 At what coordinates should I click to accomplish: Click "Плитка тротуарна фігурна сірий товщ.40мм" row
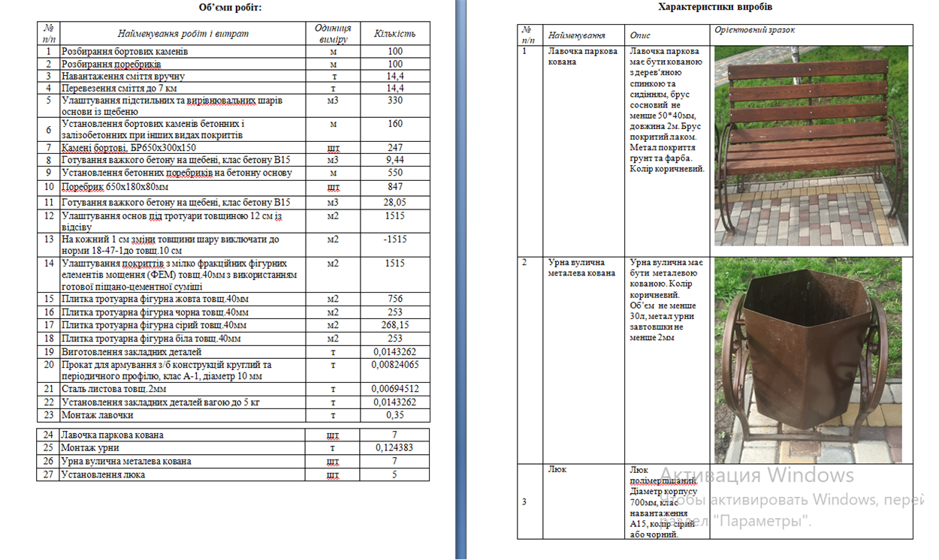[x=233, y=325]
